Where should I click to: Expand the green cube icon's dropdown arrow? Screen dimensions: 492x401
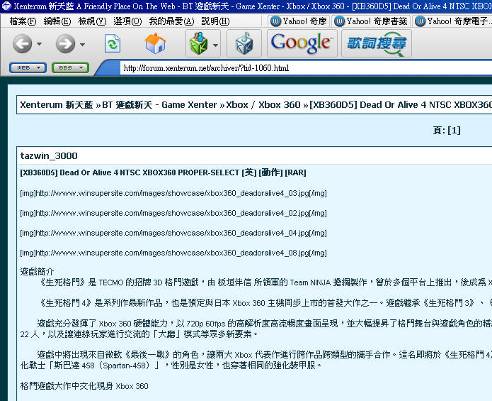215,44
